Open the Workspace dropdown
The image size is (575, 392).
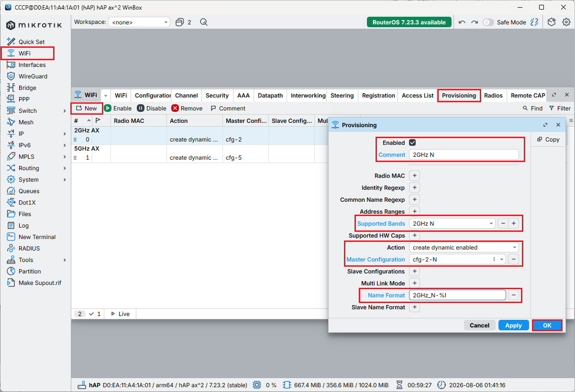pos(139,22)
